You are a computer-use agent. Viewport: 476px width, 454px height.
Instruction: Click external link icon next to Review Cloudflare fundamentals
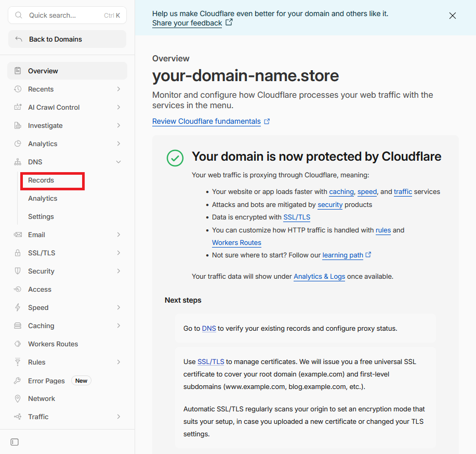point(267,122)
